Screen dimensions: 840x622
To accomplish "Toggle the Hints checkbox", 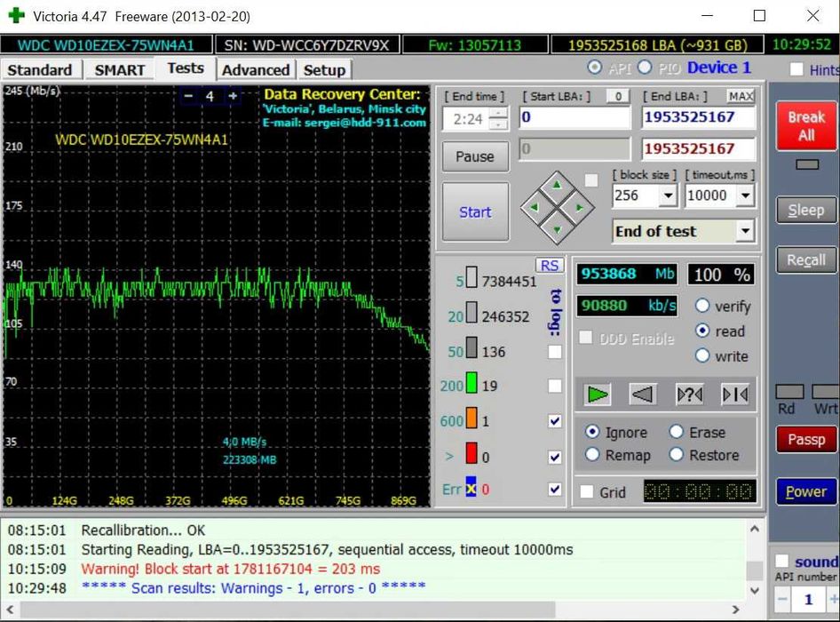I will click(x=796, y=69).
